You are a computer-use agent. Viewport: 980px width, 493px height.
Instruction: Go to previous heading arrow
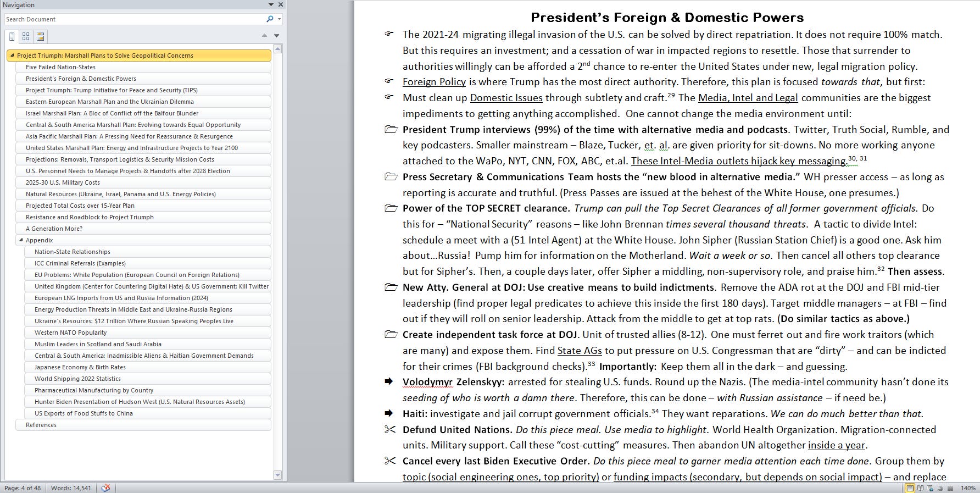coord(264,36)
